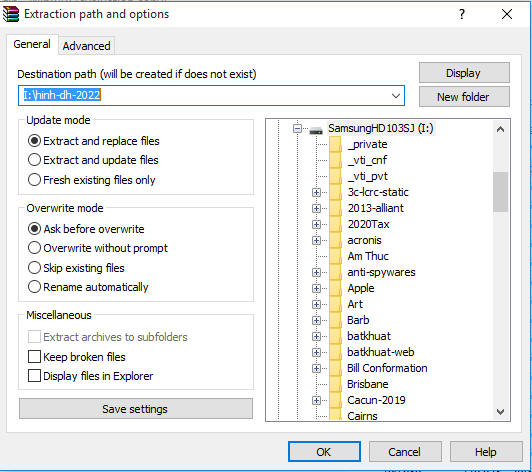
Task: Select the _private folder icon
Action: click(336, 145)
